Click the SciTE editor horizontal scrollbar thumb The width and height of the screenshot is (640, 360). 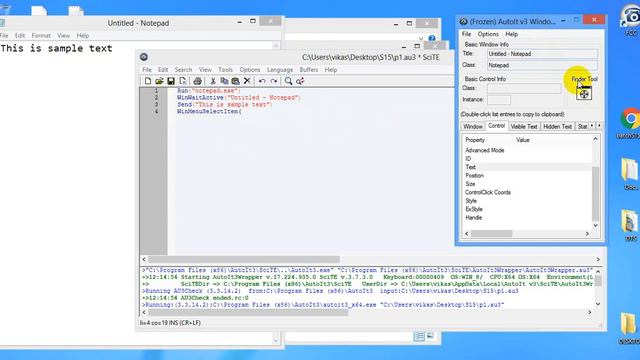(x=244, y=260)
